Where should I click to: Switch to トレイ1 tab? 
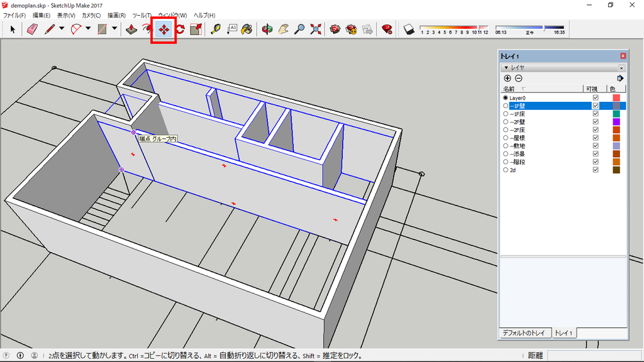pyautogui.click(x=563, y=333)
